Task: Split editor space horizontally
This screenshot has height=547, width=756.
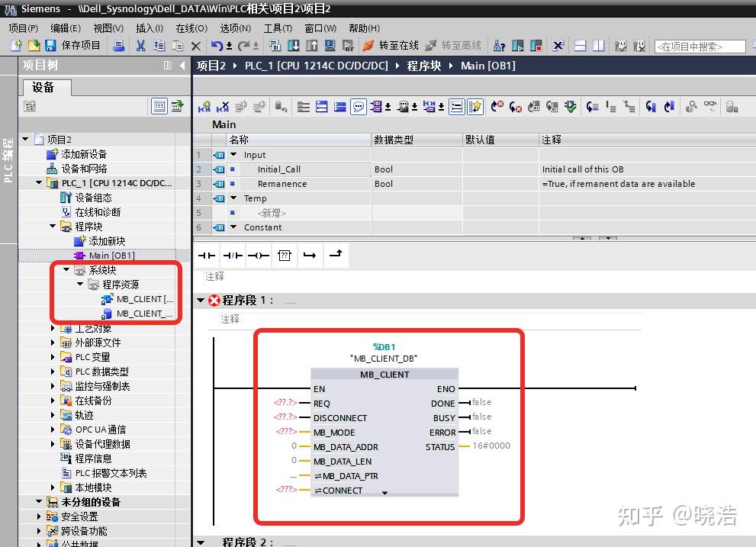Action: click(x=581, y=45)
